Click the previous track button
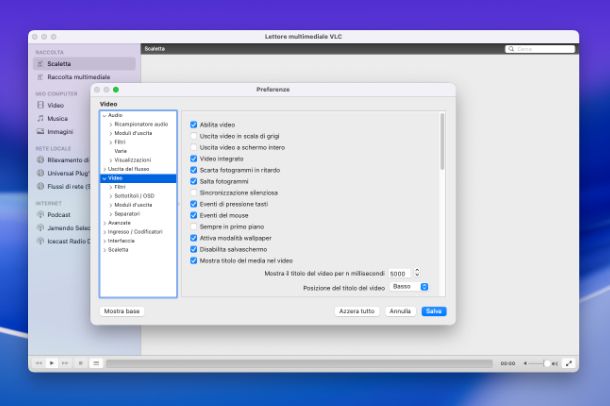The height and width of the screenshot is (406, 610). (x=39, y=363)
